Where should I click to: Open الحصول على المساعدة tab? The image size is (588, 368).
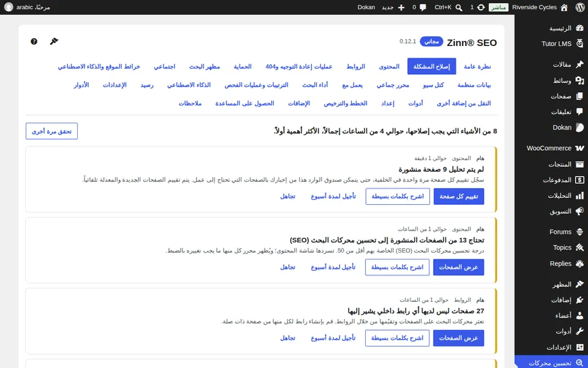(244, 103)
